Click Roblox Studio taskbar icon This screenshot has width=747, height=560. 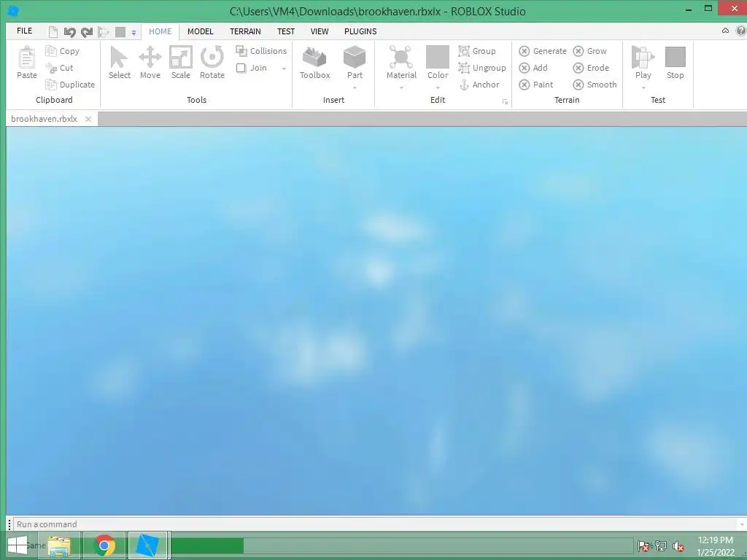tap(147, 545)
